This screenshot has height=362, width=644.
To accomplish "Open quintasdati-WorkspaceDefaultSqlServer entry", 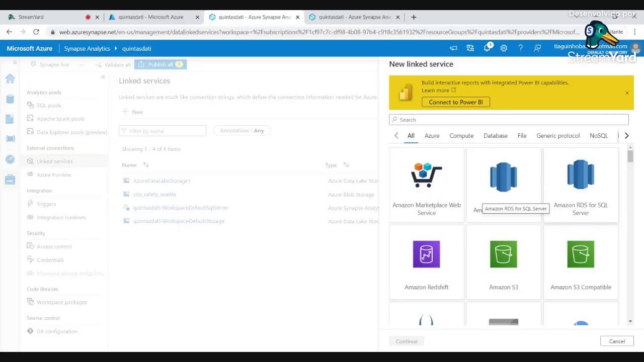I will pos(181,208).
